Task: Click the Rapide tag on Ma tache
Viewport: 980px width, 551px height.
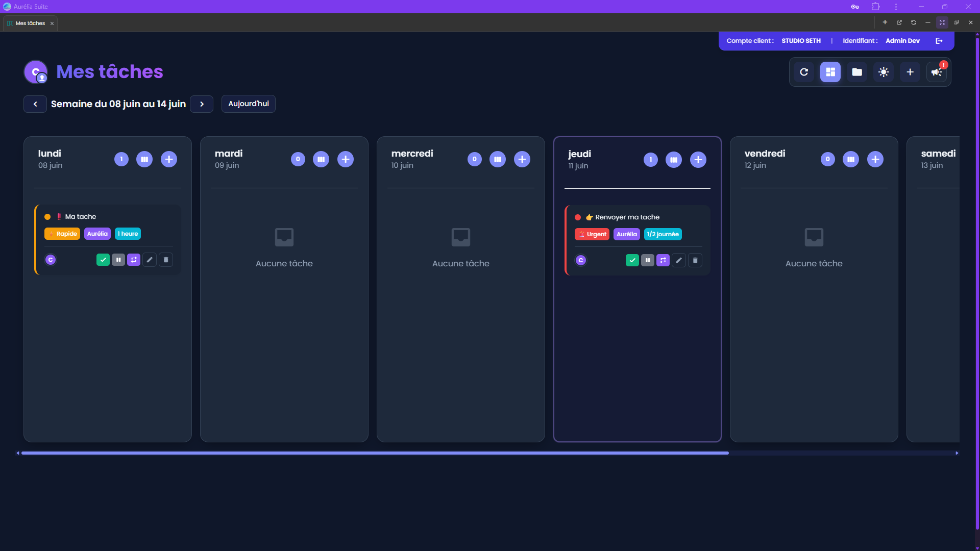Action: pyautogui.click(x=62, y=234)
